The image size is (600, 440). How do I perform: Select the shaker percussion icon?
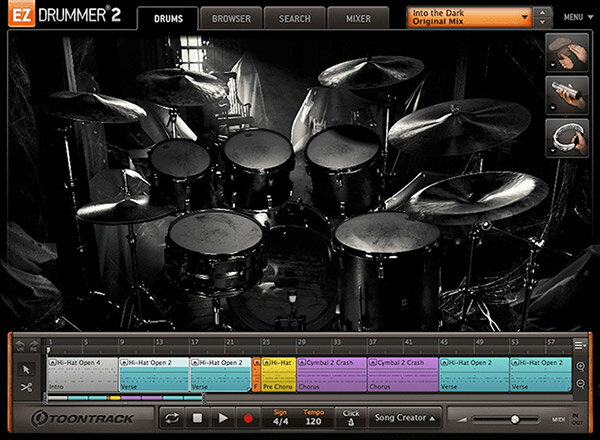click(x=566, y=95)
